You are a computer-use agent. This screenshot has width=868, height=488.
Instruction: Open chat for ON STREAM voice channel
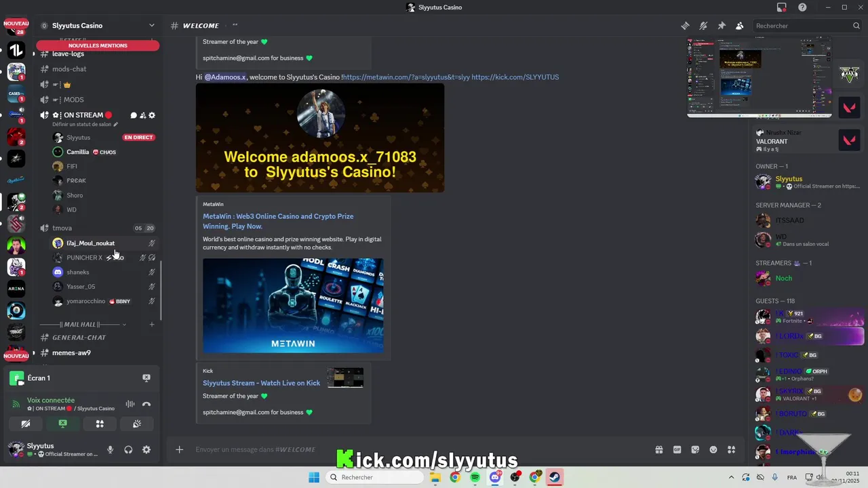134,115
